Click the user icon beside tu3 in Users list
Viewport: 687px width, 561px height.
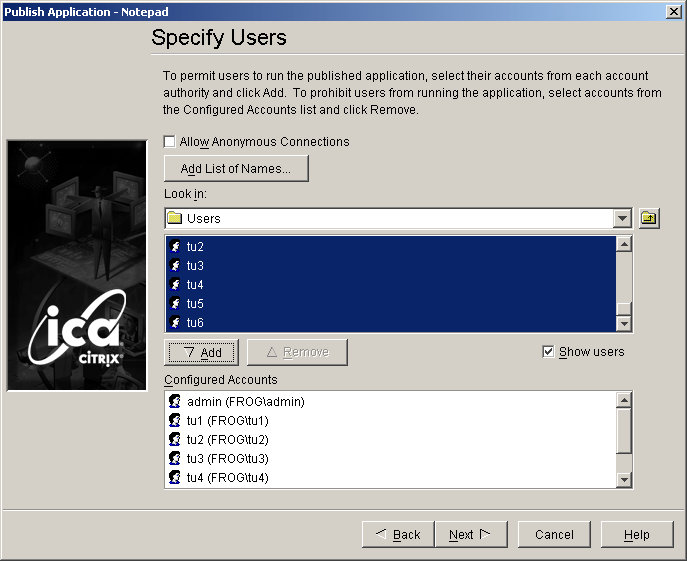click(175, 265)
